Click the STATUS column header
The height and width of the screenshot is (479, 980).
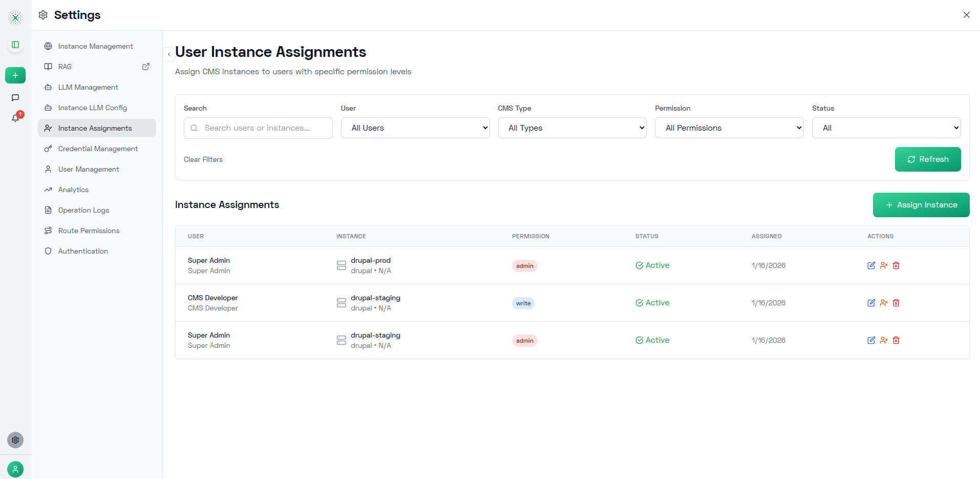[x=647, y=236]
